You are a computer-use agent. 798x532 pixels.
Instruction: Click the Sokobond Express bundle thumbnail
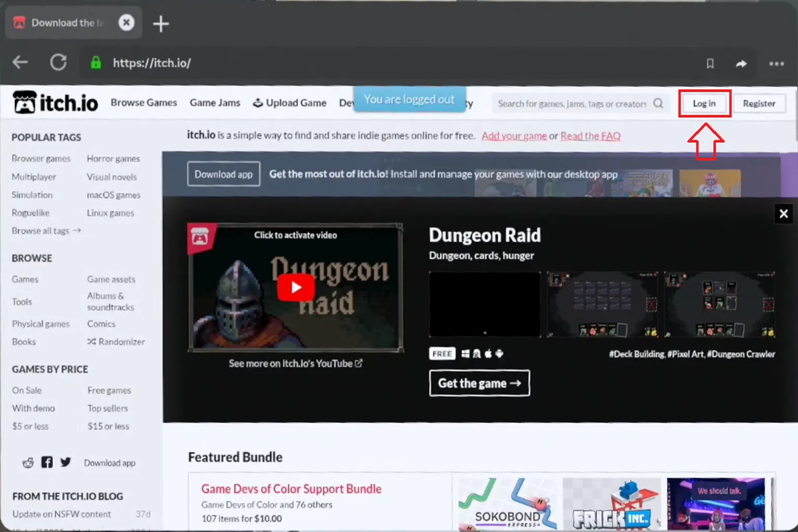[507, 503]
